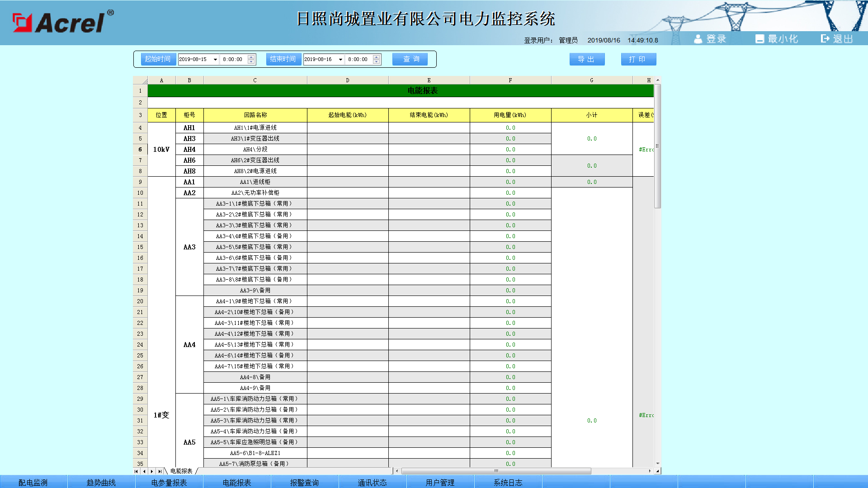Click the 起始时间 label button

(158, 59)
